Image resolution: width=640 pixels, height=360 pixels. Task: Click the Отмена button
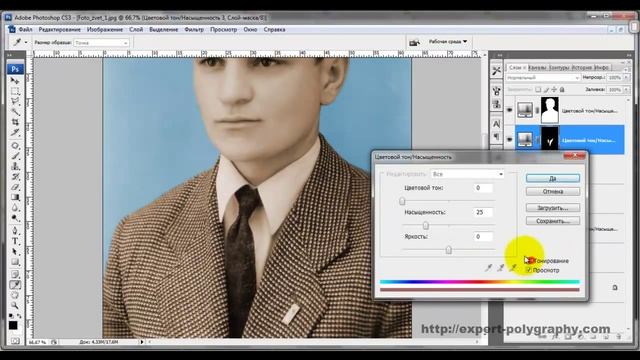coord(553,191)
